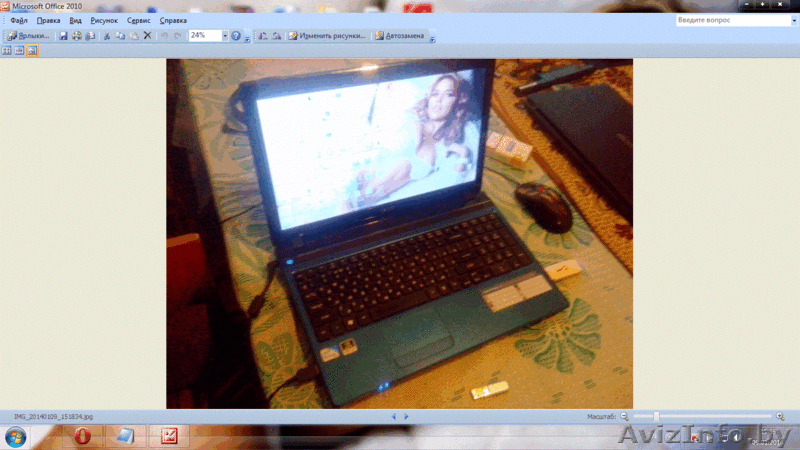Screen dimensions: 800x450
Task: Zoom out with the minus magnifier
Action: tap(624, 417)
